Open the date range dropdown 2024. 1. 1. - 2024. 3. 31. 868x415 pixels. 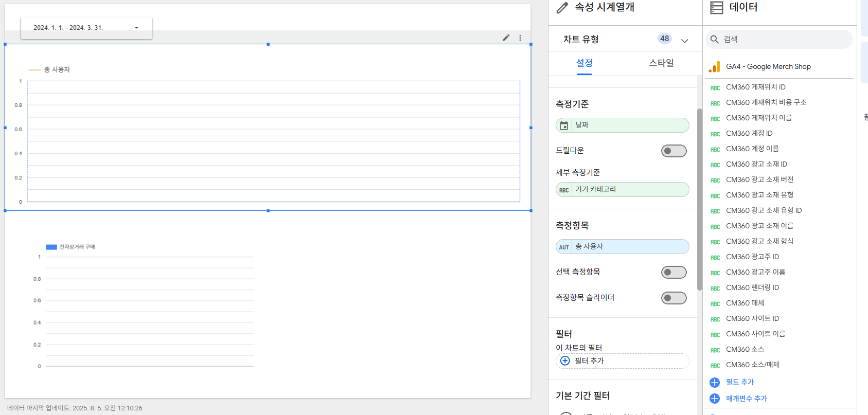(x=86, y=28)
